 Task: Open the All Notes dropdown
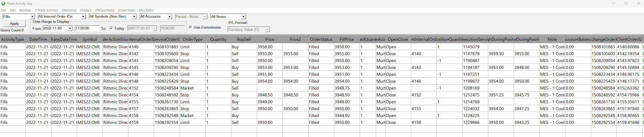pyautogui.click(x=243, y=17)
